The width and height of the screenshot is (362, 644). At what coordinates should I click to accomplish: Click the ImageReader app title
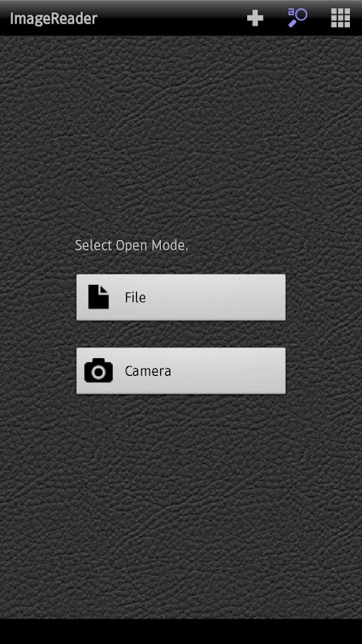(53, 19)
